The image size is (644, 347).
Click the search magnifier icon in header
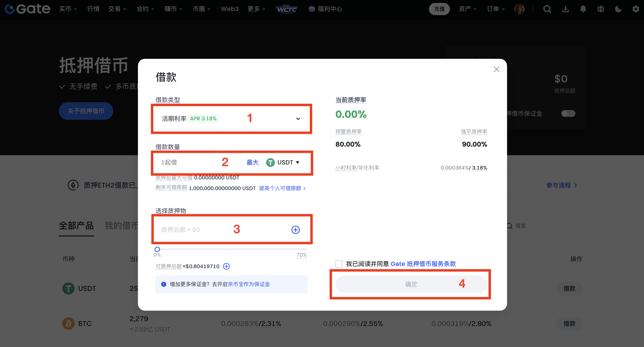pyautogui.click(x=547, y=9)
